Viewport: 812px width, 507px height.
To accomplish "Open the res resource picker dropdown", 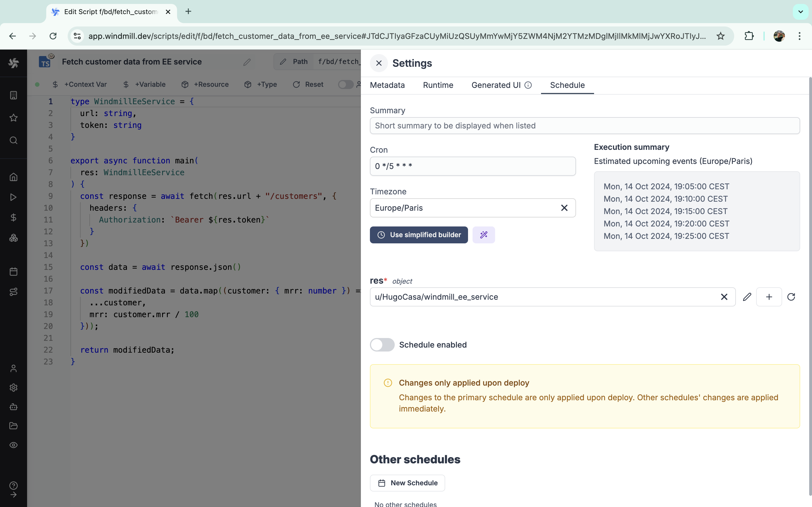I will click(544, 297).
